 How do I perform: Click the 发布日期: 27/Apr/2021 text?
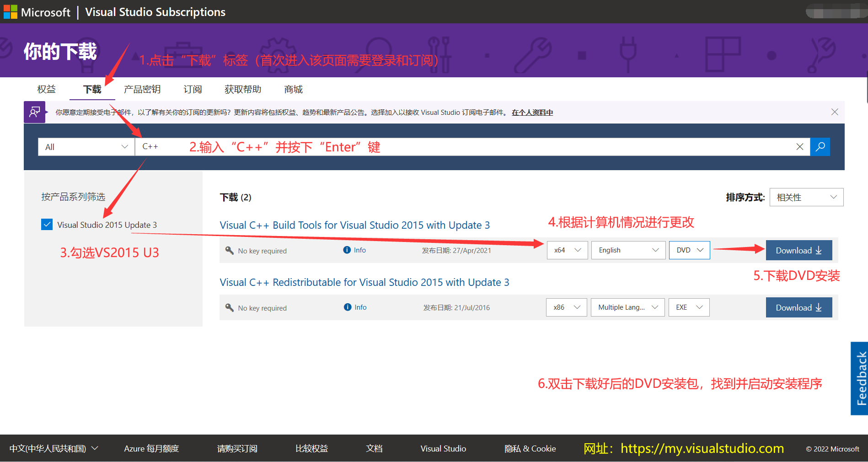tap(456, 250)
